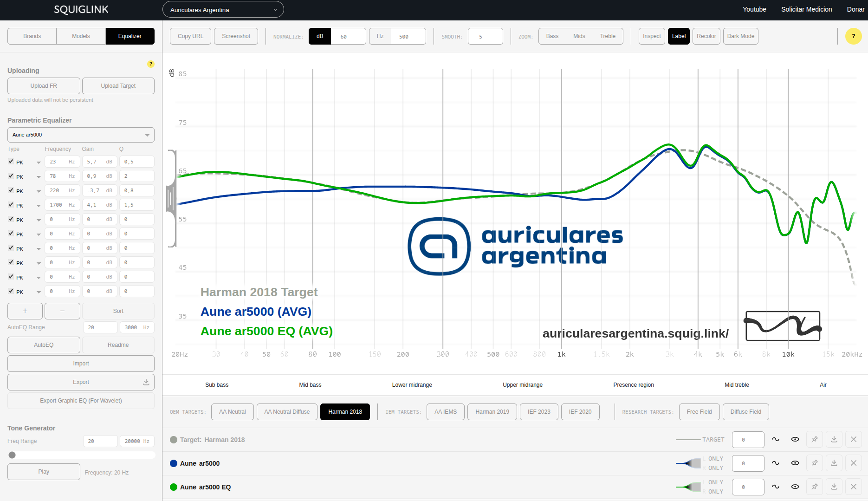Screen dimensions: 868x501
Task: Click the blue color dot for Aune ar5000
Action: click(x=174, y=463)
